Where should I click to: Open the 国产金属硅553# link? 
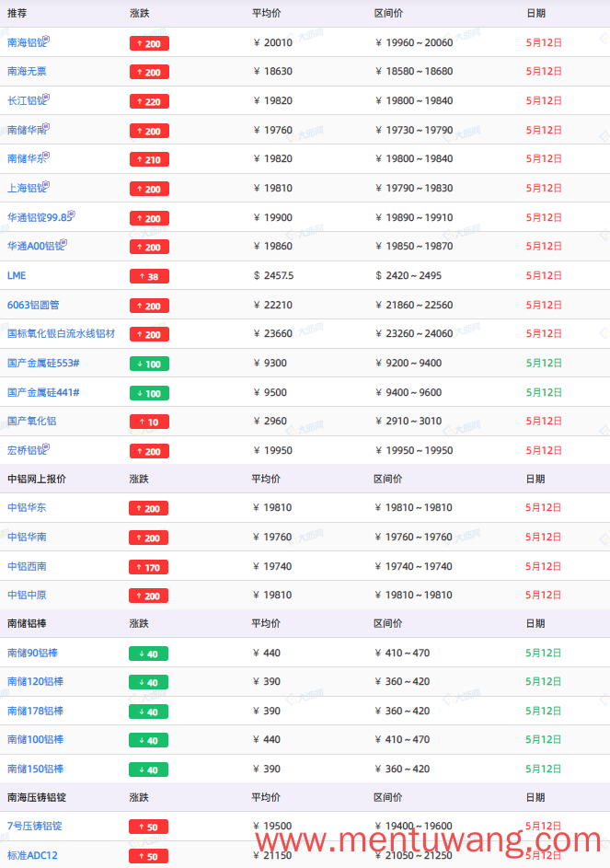pos(43,364)
